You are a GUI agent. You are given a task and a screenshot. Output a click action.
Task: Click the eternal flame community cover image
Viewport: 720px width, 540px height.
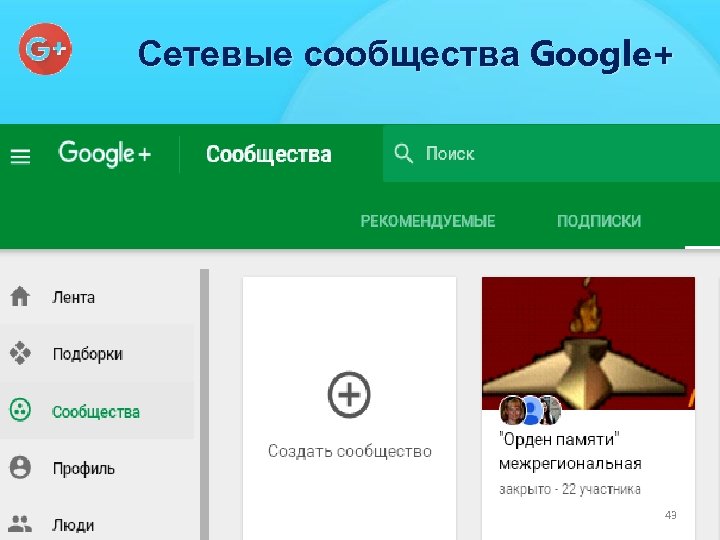coord(588,343)
